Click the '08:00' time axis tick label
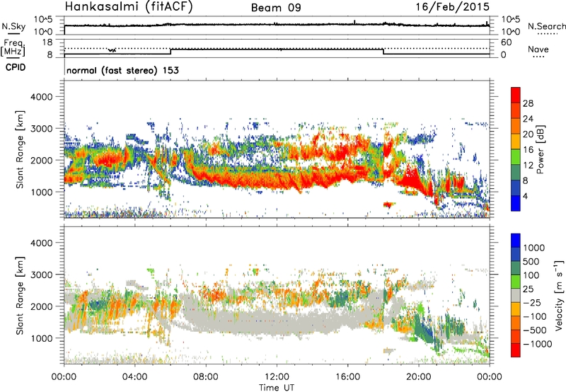566x392 pixels. click(206, 377)
